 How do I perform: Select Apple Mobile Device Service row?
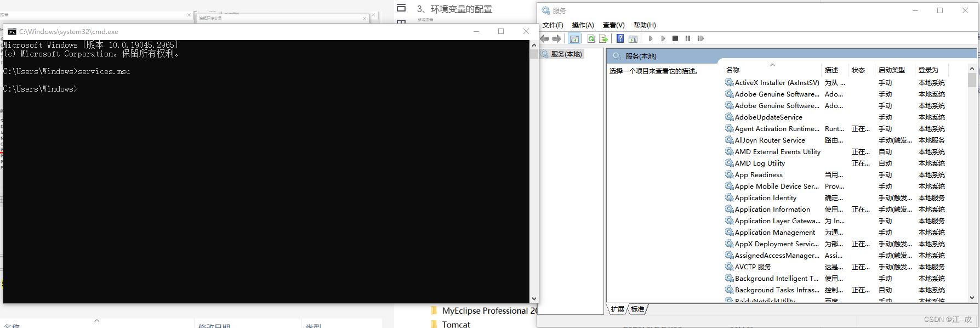(835, 186)
